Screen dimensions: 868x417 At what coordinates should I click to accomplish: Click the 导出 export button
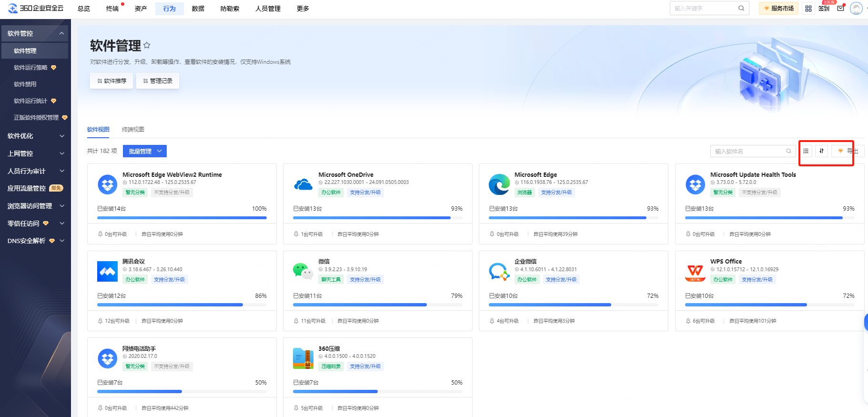click(848, 151)
